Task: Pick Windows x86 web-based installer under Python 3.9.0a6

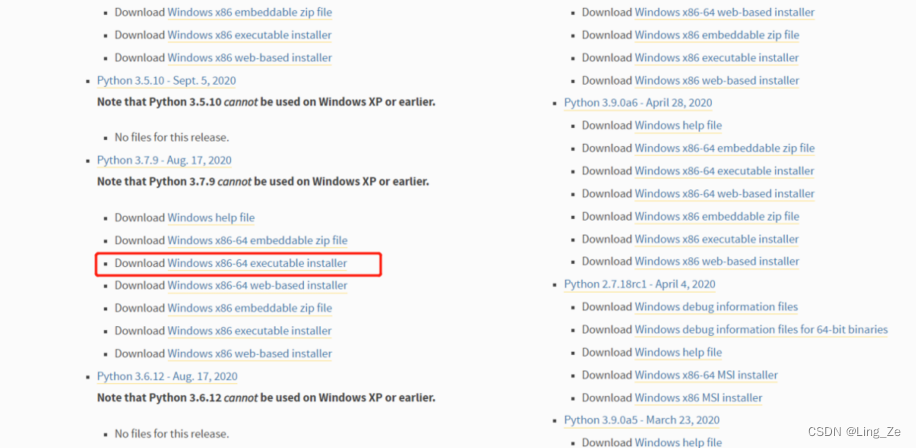Action: (x=717, y=261)
